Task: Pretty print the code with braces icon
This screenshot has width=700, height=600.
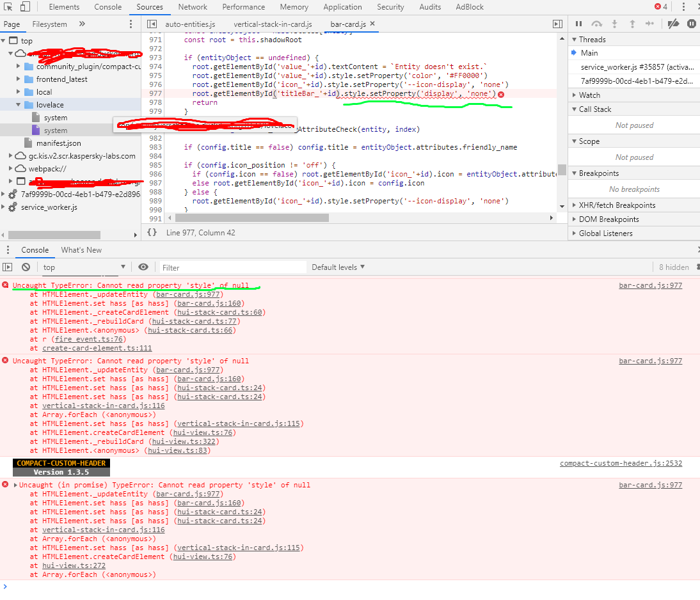Action: pyautogui.click(x=152, y=233)
